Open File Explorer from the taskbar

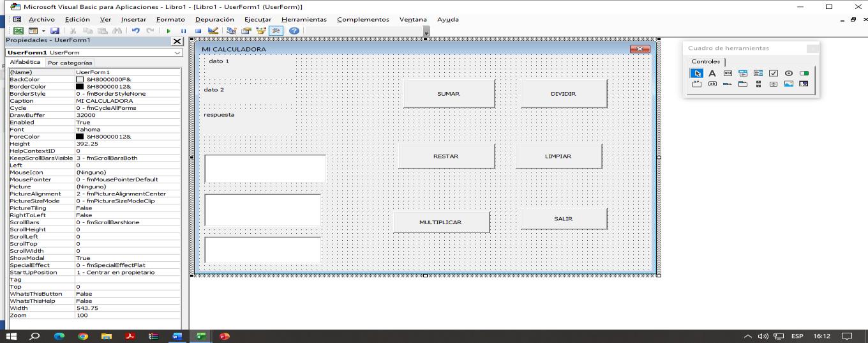[107, 336]
